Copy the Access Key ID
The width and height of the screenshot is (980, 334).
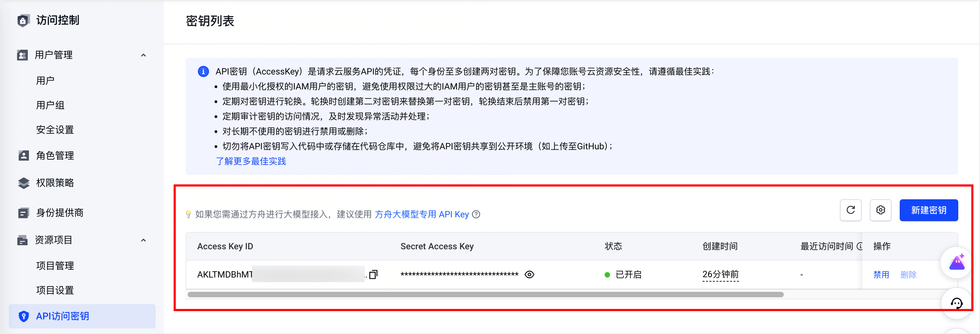point(374,274)
